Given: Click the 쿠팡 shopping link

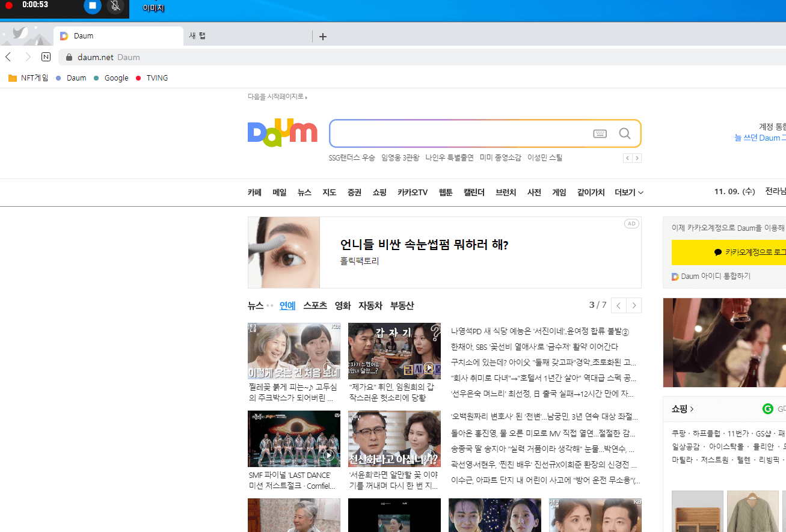Looking at the screenshot, I should point(679,433).
